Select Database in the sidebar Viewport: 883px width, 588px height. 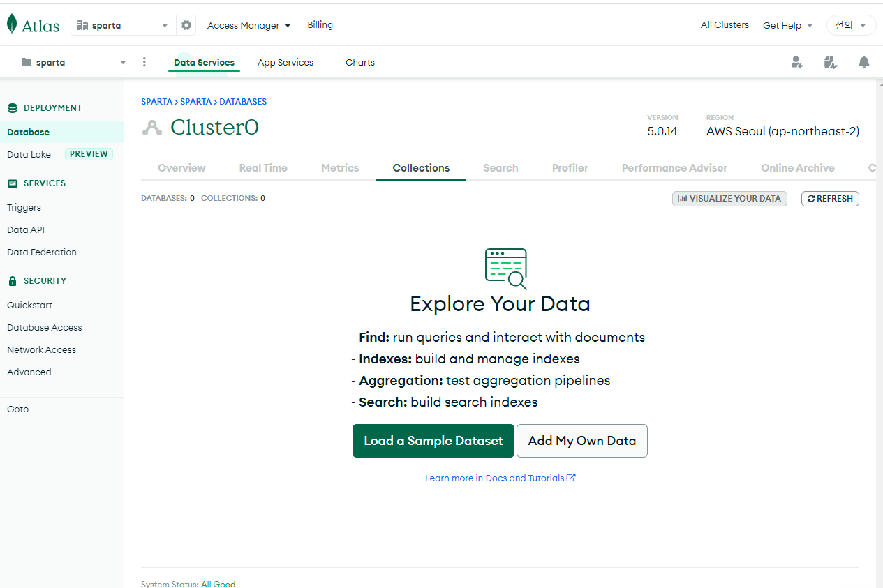pyautogui.click(x=62, y=132)
